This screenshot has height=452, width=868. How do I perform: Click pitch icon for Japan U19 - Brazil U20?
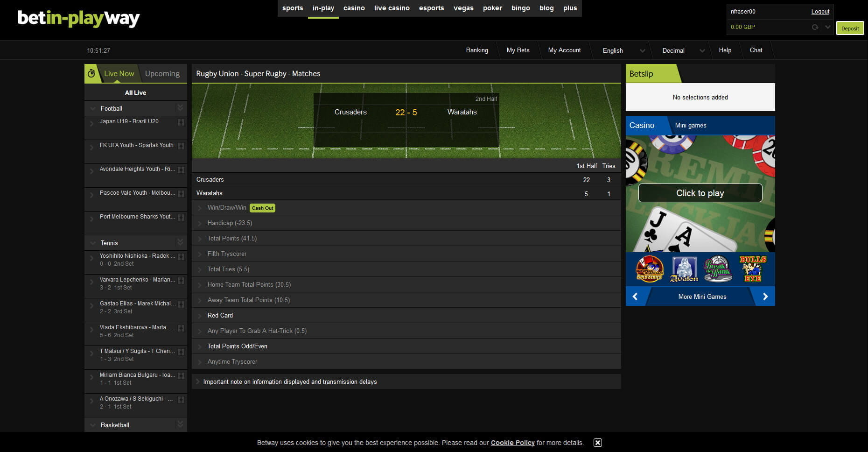point(181,122)
